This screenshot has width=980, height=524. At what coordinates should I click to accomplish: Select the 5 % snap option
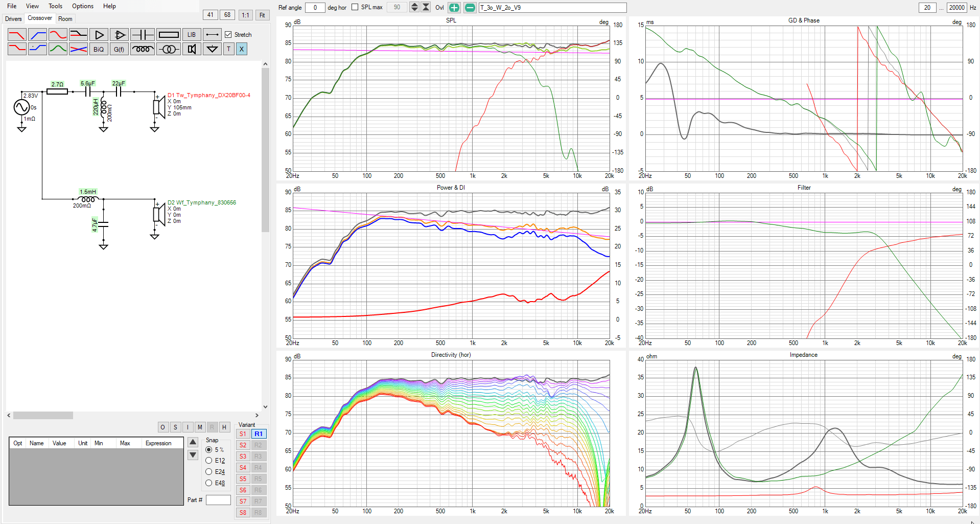(208, 450)
